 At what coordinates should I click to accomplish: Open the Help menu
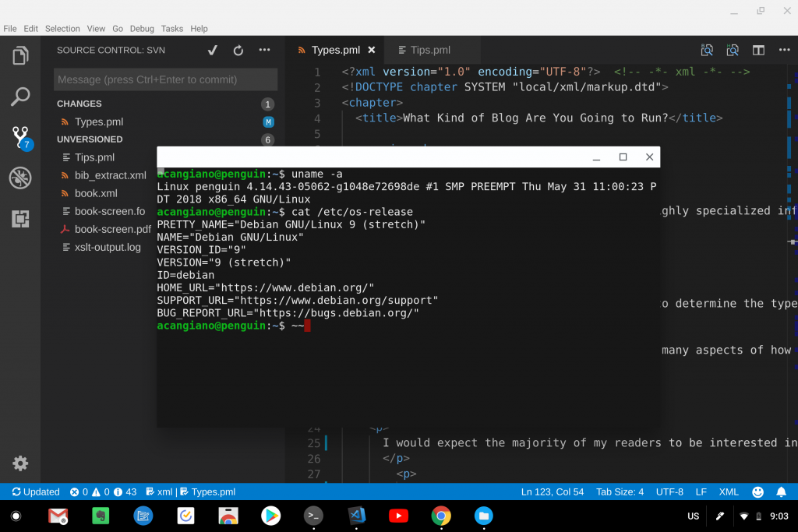pyautogui.click(x=199, y=29)
